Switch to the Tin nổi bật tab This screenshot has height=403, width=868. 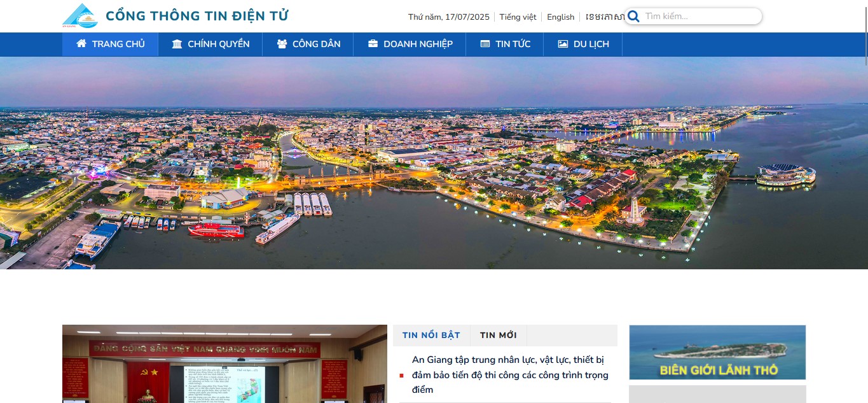tap(431, 336)
